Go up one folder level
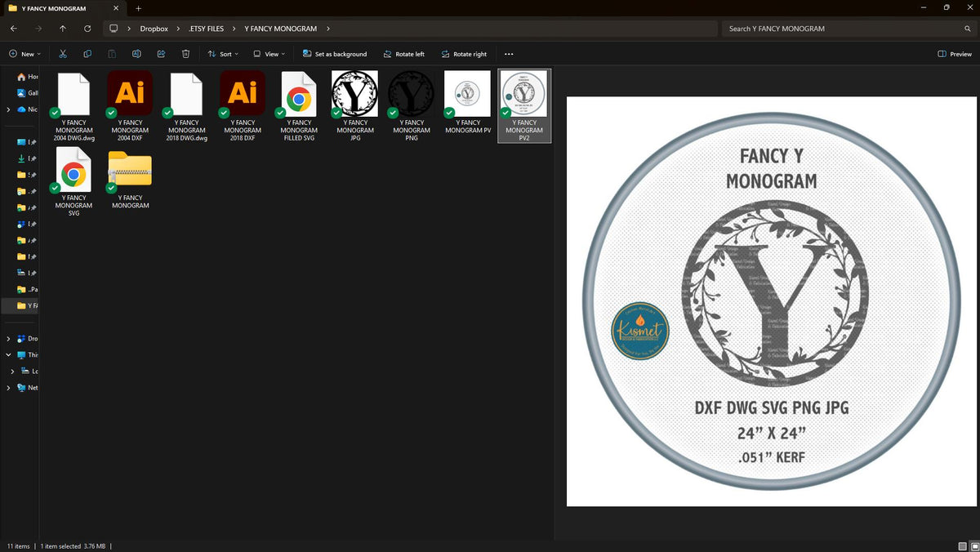980x552 pixels. click(63, 29)
